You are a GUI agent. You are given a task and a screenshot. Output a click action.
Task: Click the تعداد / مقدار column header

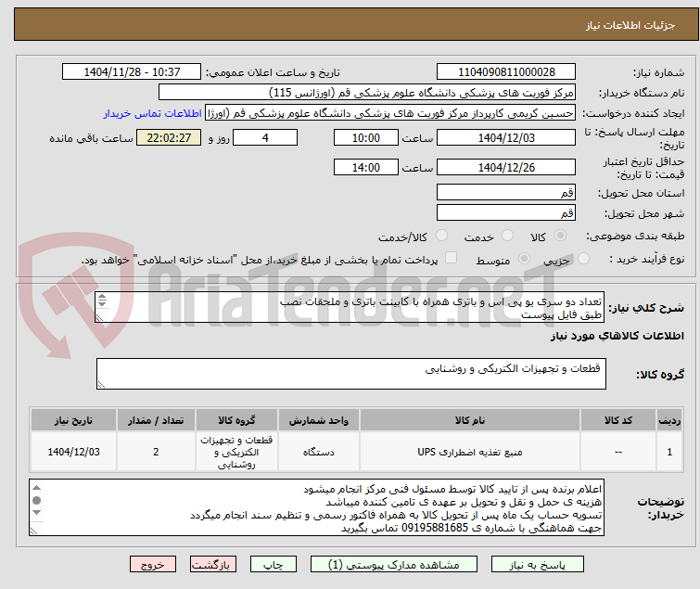(x=156, y=420)
